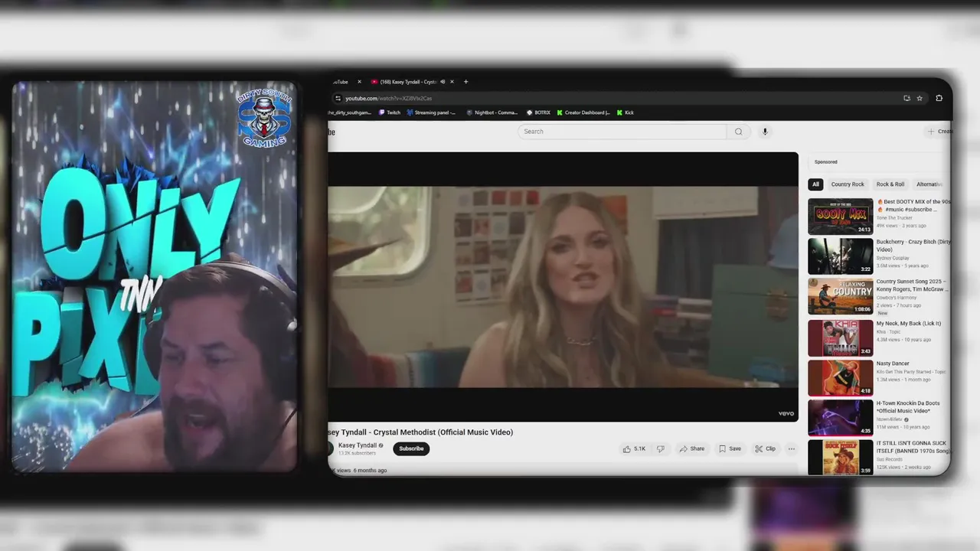
Task: Click 'Buckcherry - Crazy Bitch' title text
Action: point(913,246)
